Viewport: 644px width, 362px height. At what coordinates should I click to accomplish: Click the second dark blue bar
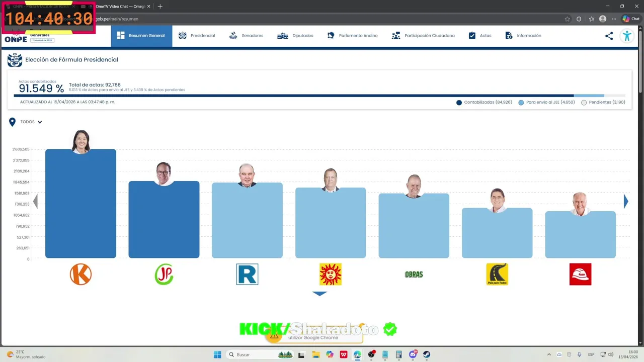[164, 220]
